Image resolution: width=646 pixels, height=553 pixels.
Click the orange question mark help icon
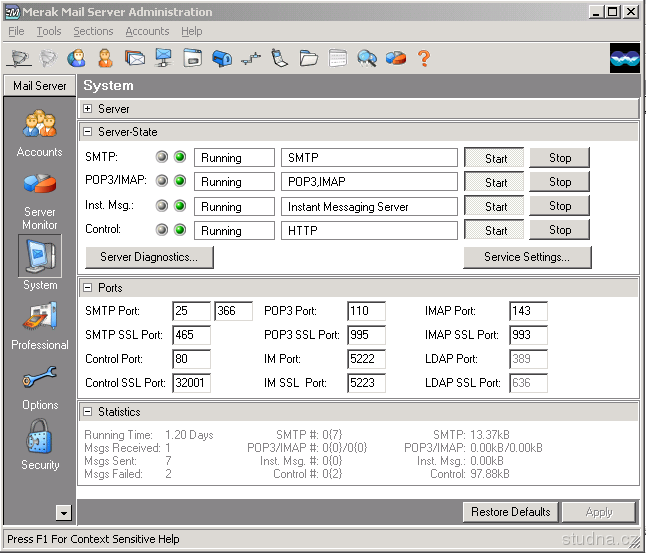tap(424, 58)
